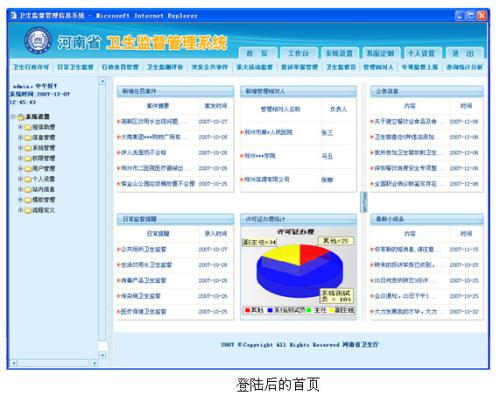This screenshot has height=396, width=500.
Task: Click the sidebar scrollbar up arrow
Action: (x=102, y=81)
